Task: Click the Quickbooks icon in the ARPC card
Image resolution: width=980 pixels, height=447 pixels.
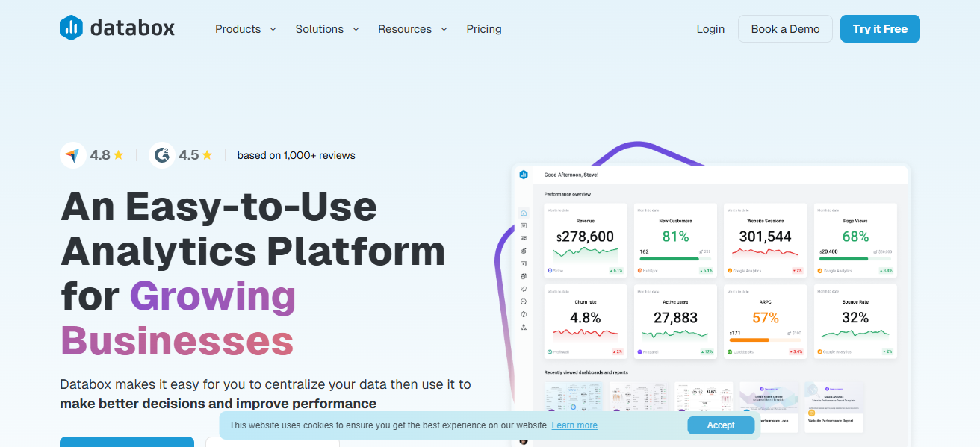Action: (x=730, y=352)
